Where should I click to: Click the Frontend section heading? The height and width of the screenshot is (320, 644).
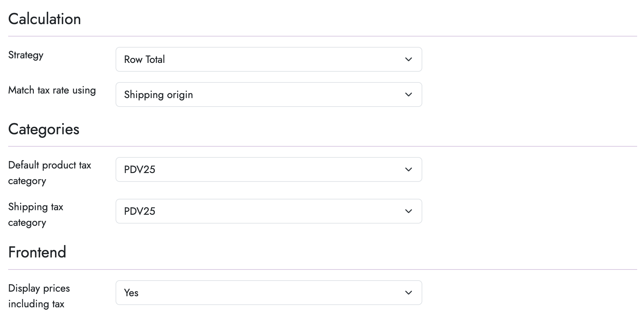(37, 252)
